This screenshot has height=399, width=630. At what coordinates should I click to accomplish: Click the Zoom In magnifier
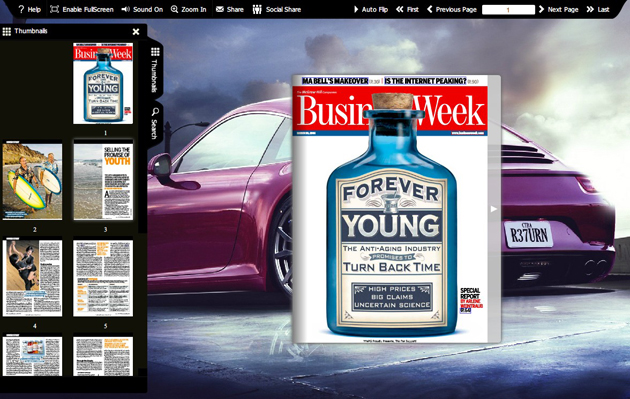coord(188,9)
